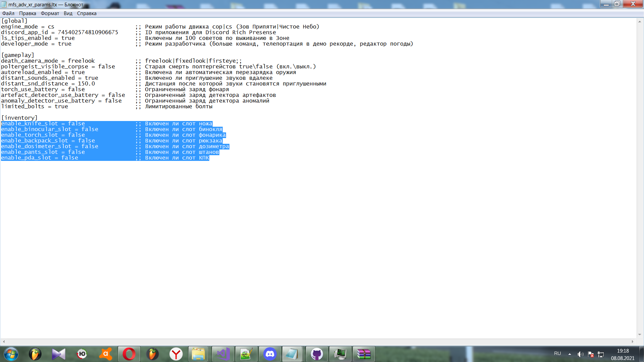Click the folder/file manager icon in taskbar

tap(199, 354)
